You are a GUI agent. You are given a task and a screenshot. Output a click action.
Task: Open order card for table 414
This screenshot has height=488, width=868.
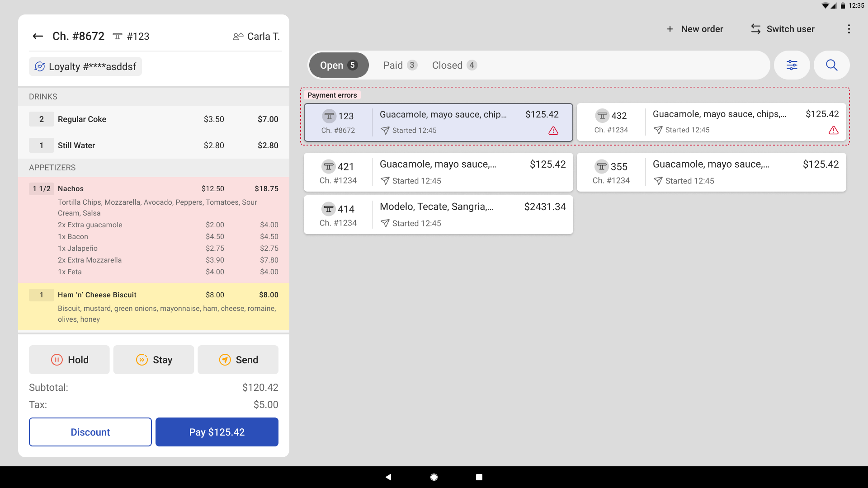438,215
